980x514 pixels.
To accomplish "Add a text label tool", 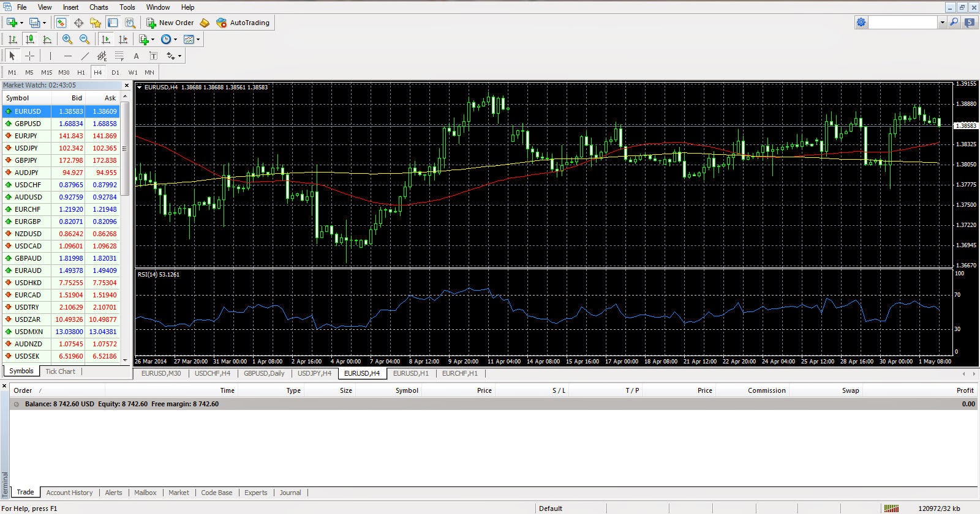I will click(154, 56).
